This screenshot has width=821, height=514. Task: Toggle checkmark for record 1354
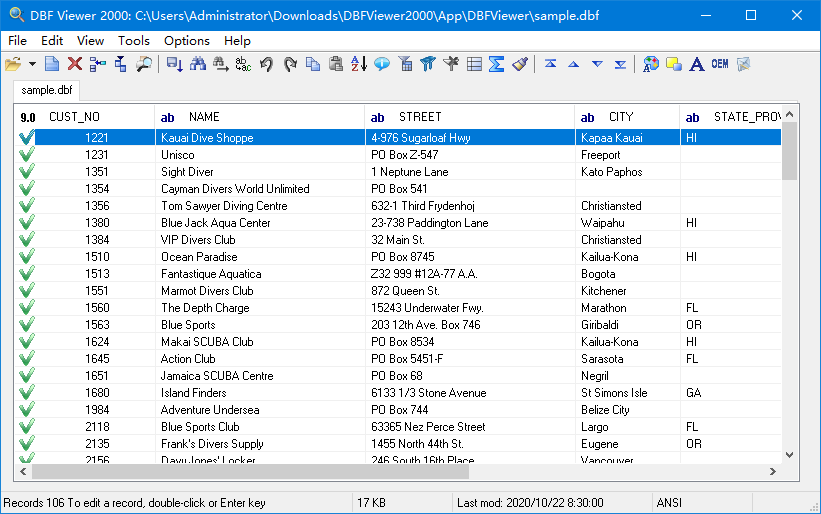26,188
